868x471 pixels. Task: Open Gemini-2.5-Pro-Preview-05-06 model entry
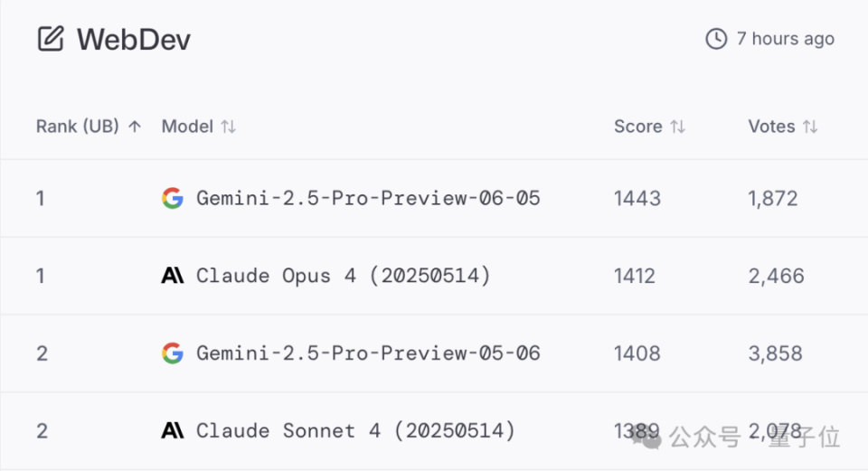[x=368, y=353]
